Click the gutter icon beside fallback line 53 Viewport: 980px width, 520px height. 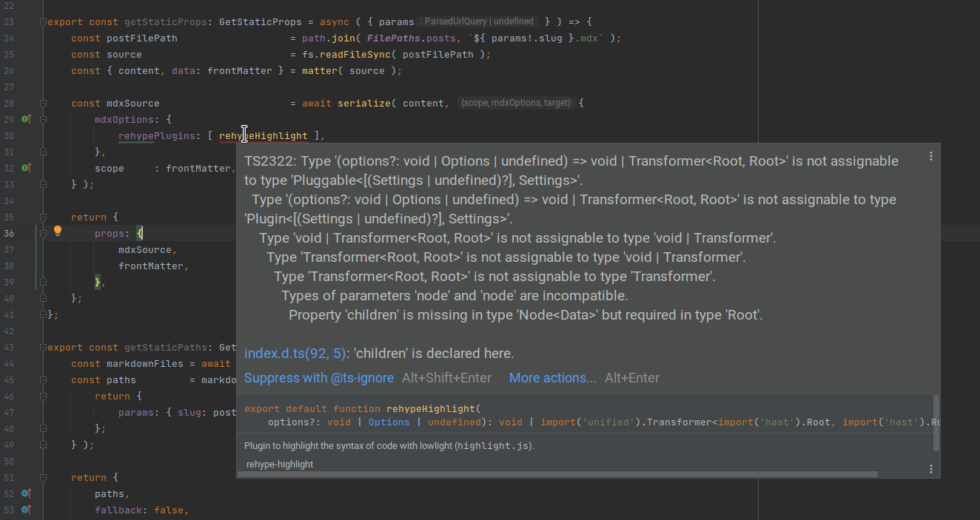click(26, 510)
